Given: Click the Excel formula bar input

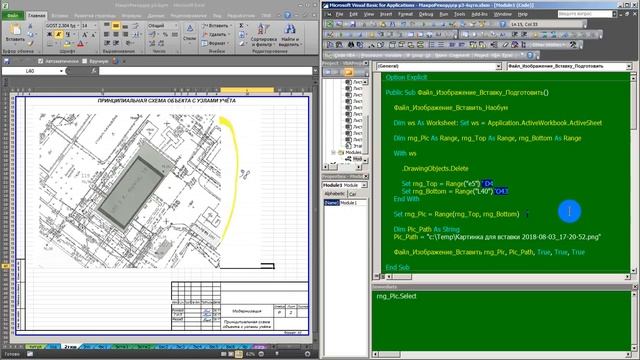Looking at the screenshot, I should 205,71.
